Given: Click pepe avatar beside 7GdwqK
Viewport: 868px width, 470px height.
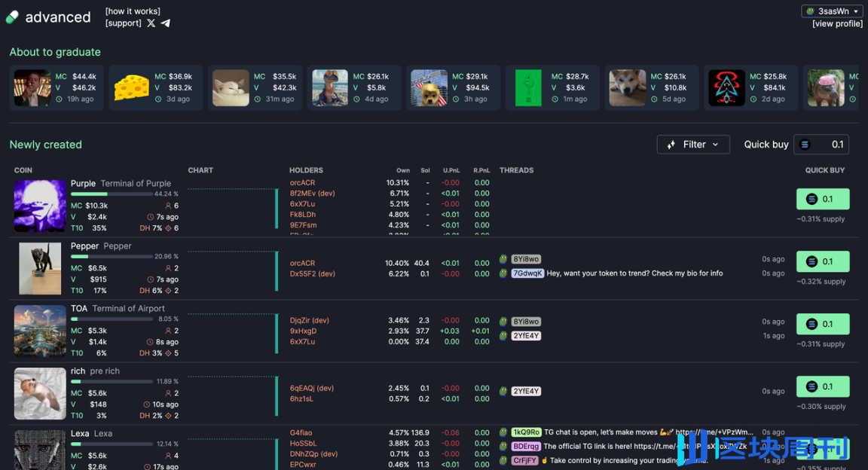Looking at the screenshot, I should click(x=503, y=273).
